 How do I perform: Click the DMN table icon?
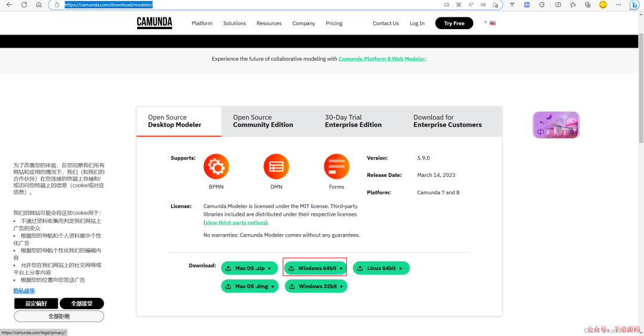(277, 167)
